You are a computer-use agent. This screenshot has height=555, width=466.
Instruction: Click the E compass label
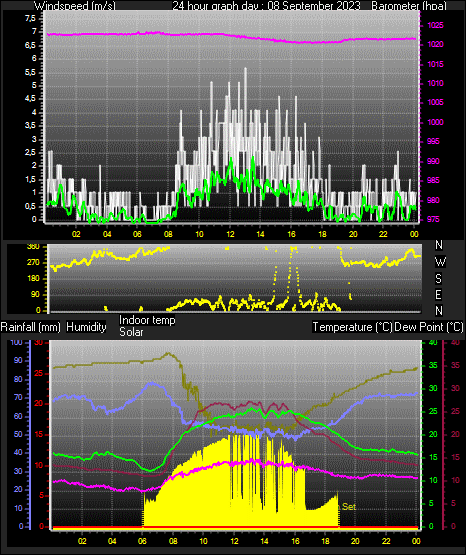click(438, 294)
